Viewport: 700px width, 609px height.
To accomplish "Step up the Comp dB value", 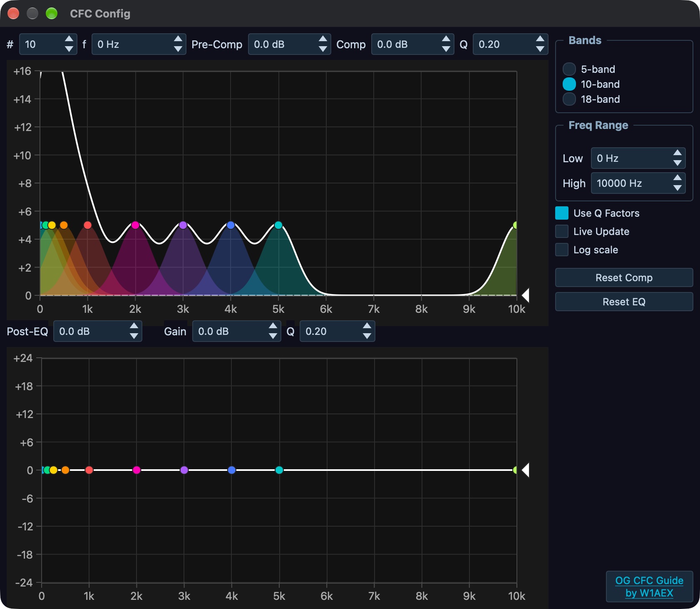I will pos(446,39).
